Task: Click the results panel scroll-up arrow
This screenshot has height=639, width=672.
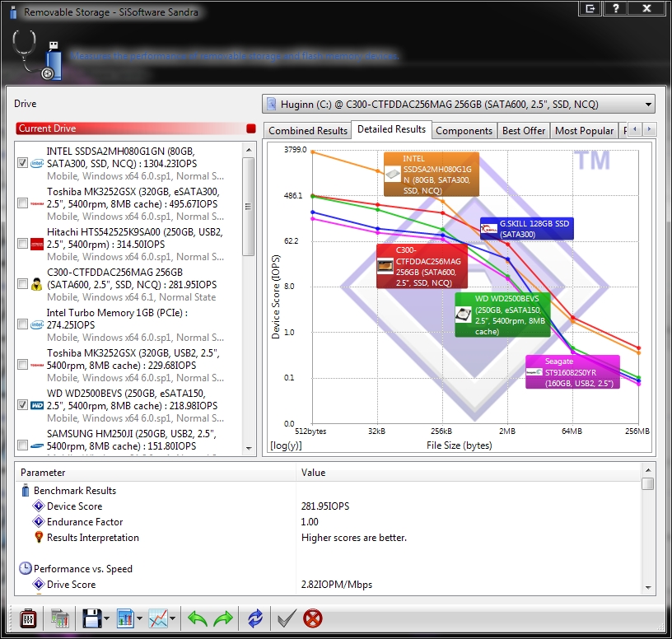Action: (x=648, y=469)
